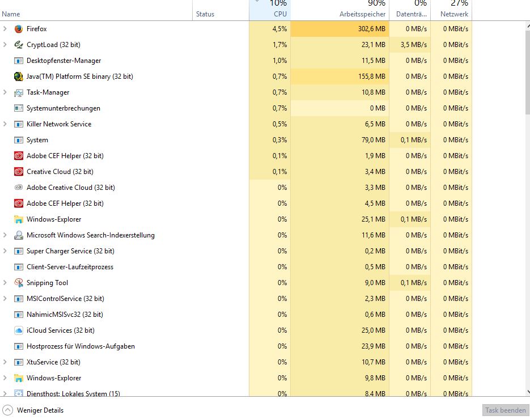Screen dimensions: 530x420
Task: Click the Microsoft Windows Search-Indexerstellung icon
Action: [19, 236]
